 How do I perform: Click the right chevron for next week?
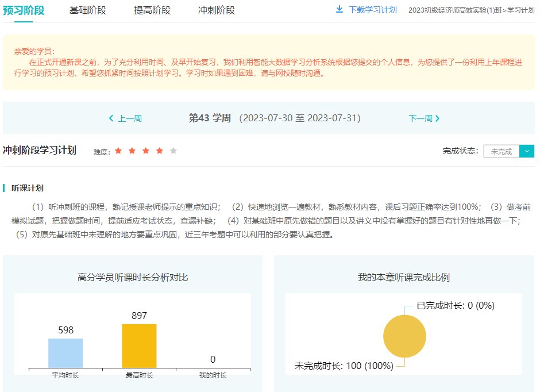coord(438,118)
